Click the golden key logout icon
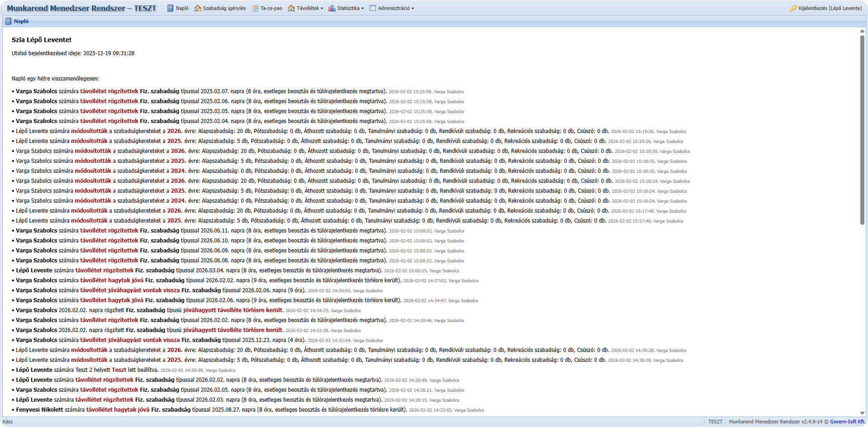The image size is (868, 427). (x=793, y=8)
